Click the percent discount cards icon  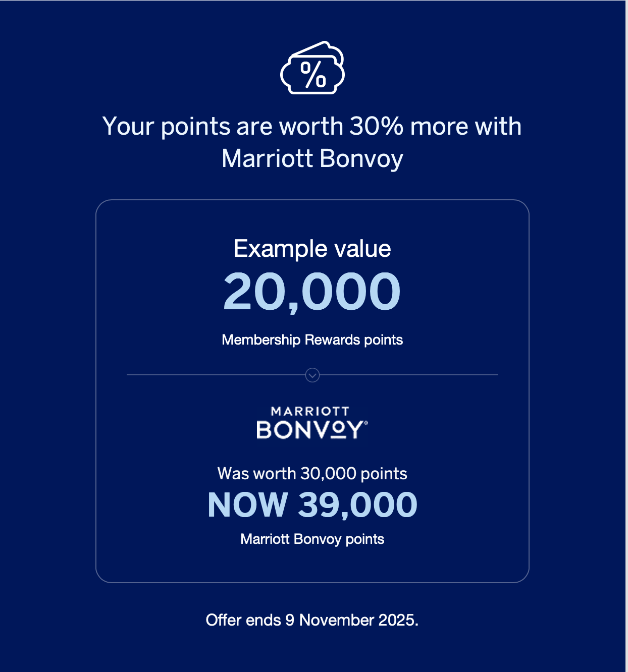[x=312, y=68]
